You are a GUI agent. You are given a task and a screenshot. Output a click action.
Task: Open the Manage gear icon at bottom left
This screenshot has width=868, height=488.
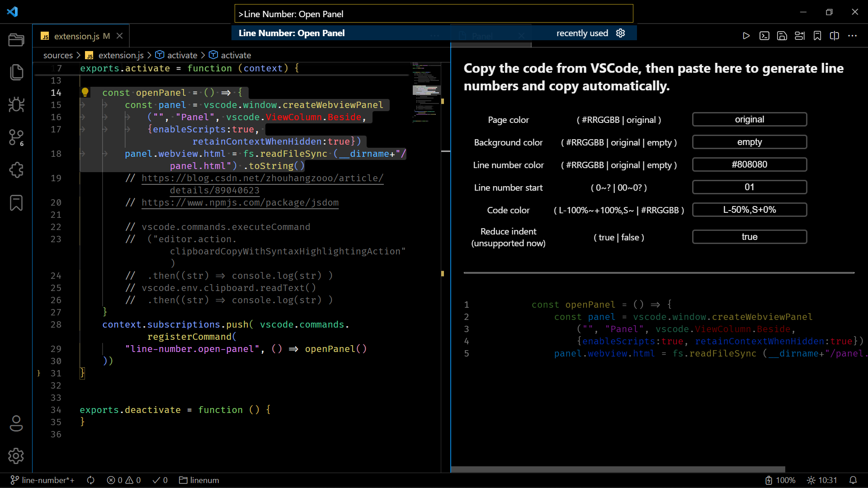tap(16, 456)
